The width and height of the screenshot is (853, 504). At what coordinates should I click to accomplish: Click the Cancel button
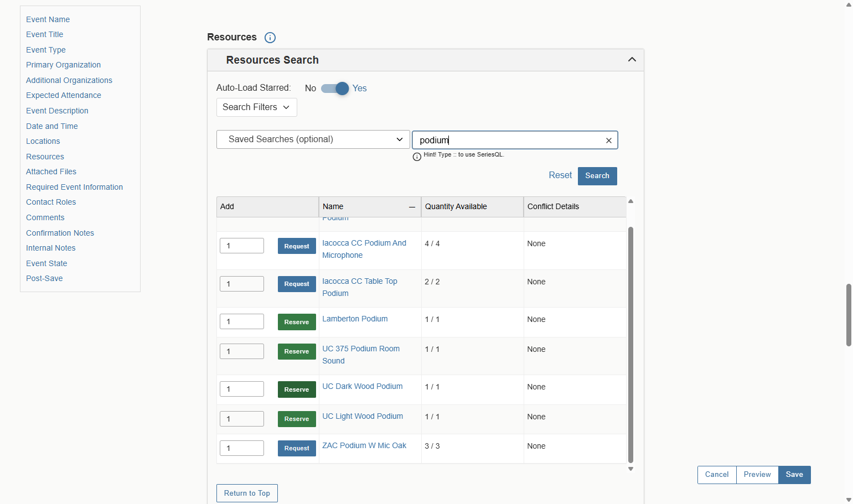(x=717, y=475)
